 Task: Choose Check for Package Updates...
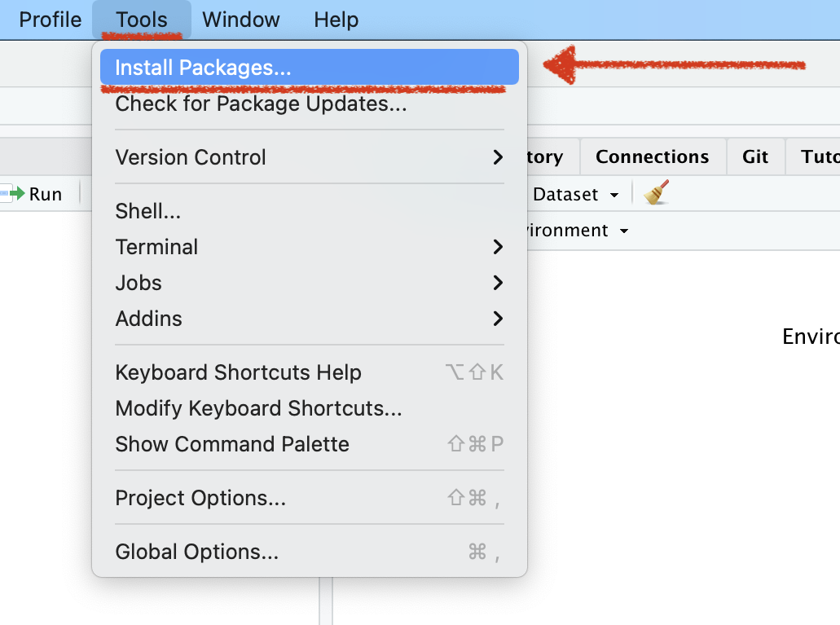click(x=261, y=104)
